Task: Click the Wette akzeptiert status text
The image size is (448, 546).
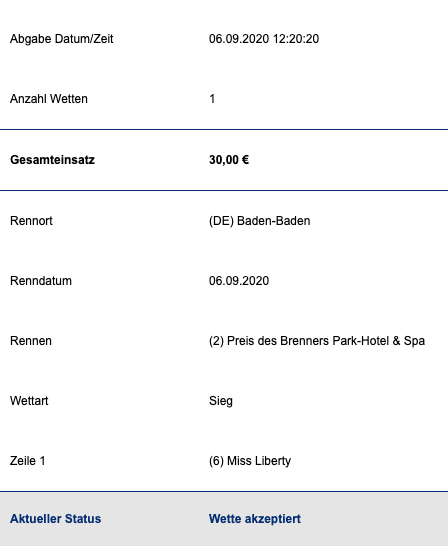Action: click(255, 519)
